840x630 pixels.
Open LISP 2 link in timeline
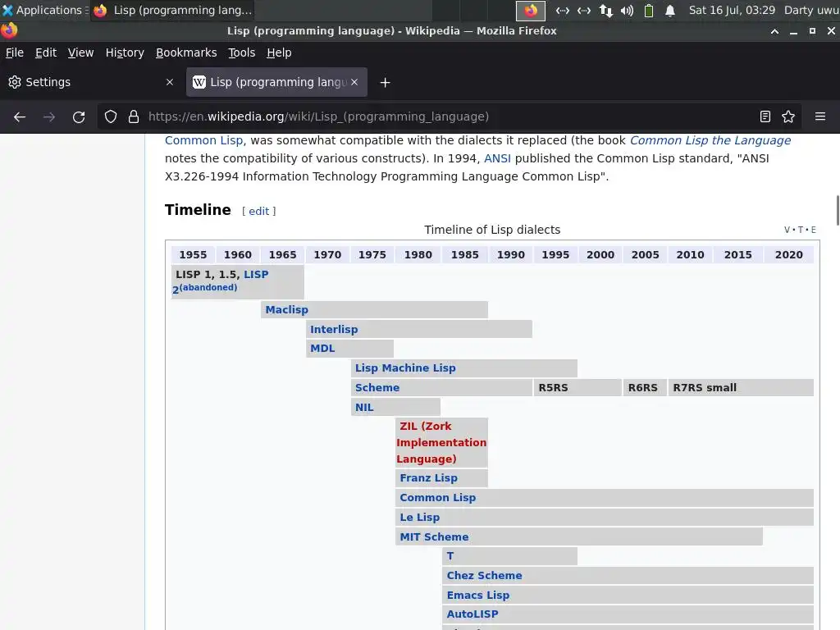click(256, 274)
